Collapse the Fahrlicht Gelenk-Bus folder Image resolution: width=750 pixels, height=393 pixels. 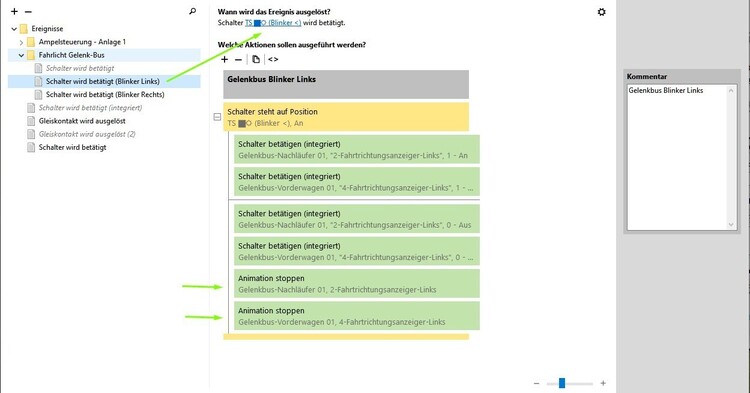21,55
